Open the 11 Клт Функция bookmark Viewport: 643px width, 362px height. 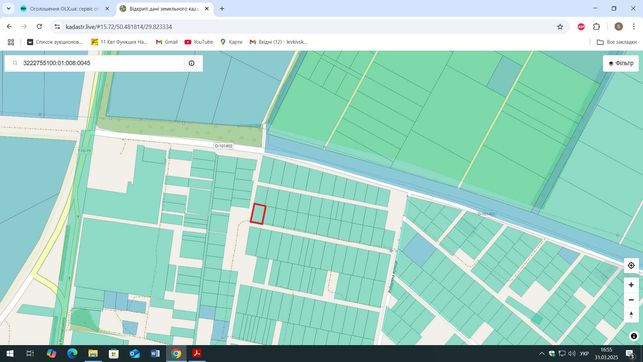tap(119, 42)
